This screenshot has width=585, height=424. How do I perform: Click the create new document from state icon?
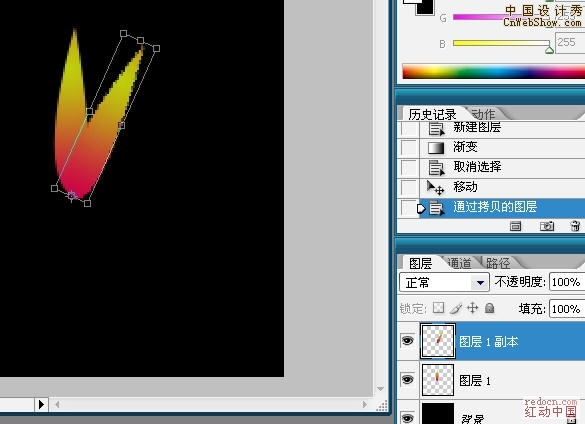516,226
